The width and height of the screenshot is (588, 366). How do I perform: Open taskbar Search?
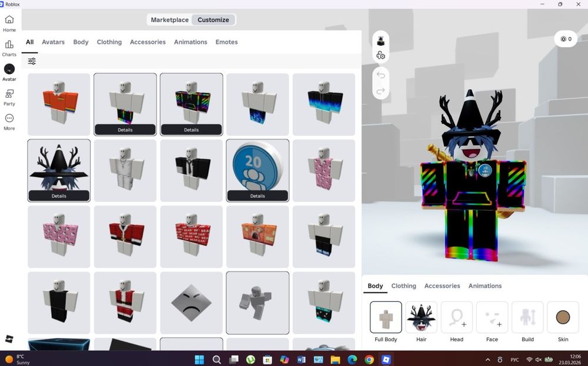coord(216,360)
